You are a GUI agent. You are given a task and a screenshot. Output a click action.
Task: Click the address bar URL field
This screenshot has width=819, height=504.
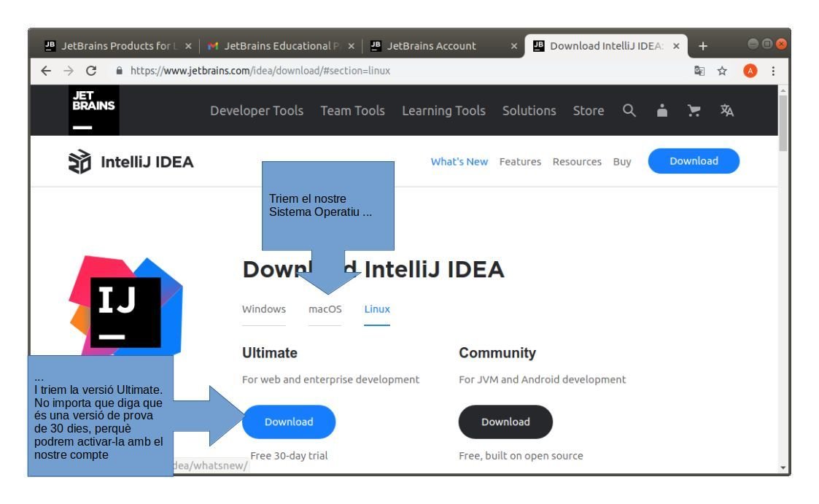tap(397, 71)
